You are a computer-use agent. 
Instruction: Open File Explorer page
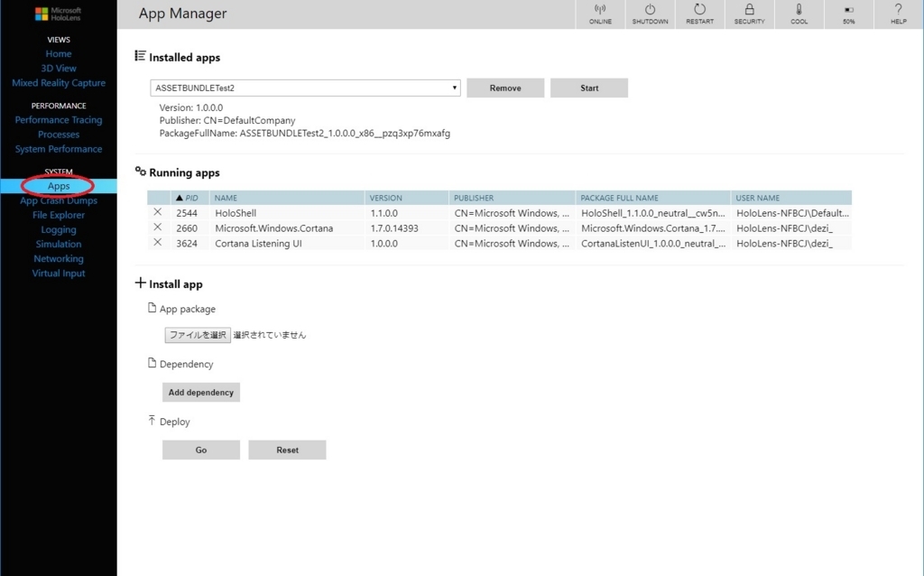59,215
